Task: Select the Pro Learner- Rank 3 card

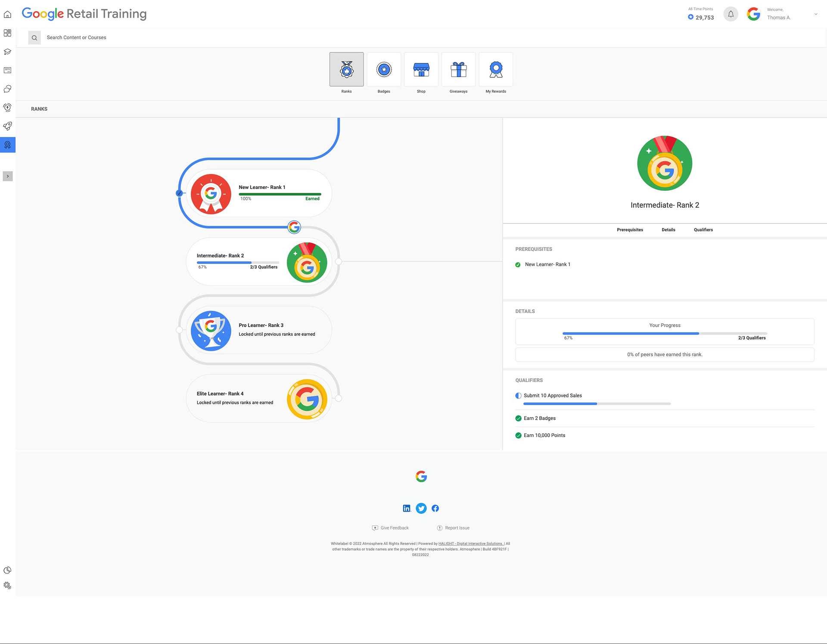Action: click(x=259, y=330)
